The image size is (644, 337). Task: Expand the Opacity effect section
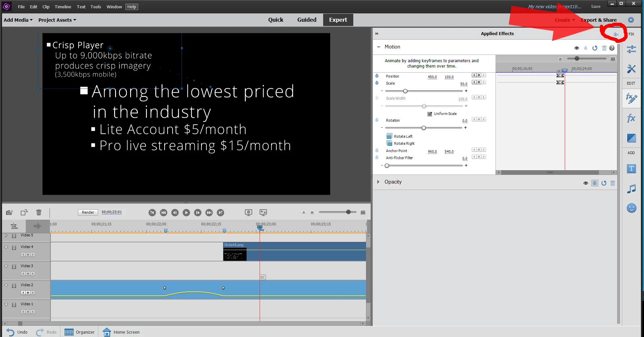378,182
